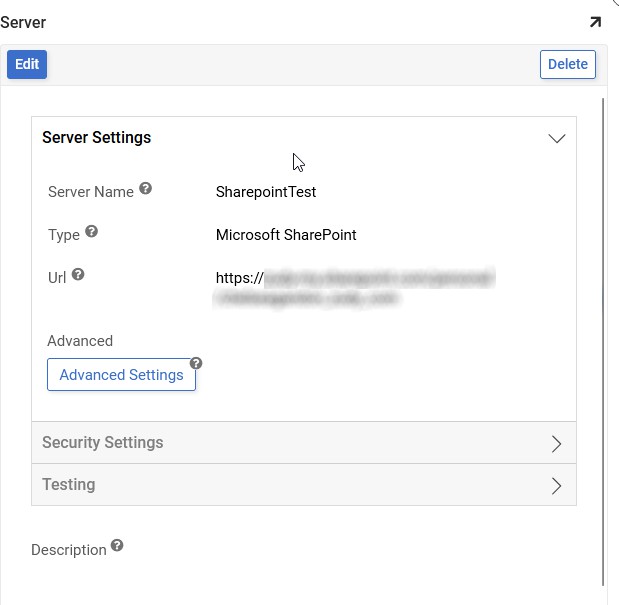
Task: Select the Testing section header
Action: [x=69, y=485]
